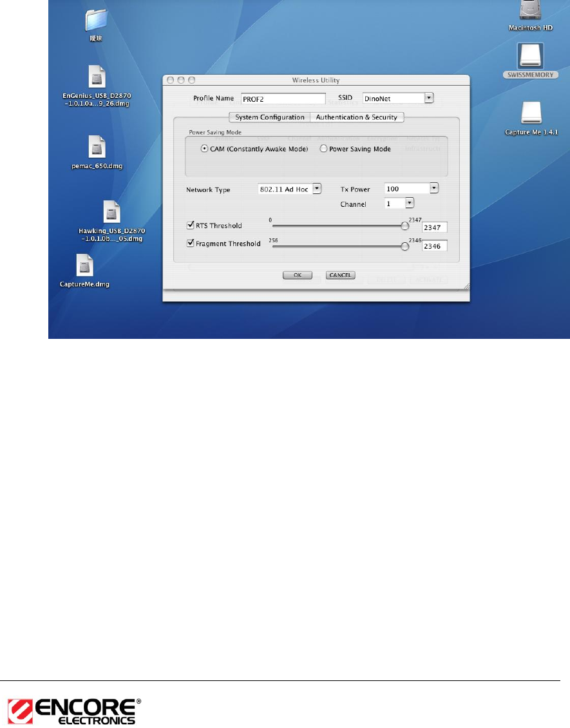
Task: Close the Wireless Utility window
Action: (170, 80)
